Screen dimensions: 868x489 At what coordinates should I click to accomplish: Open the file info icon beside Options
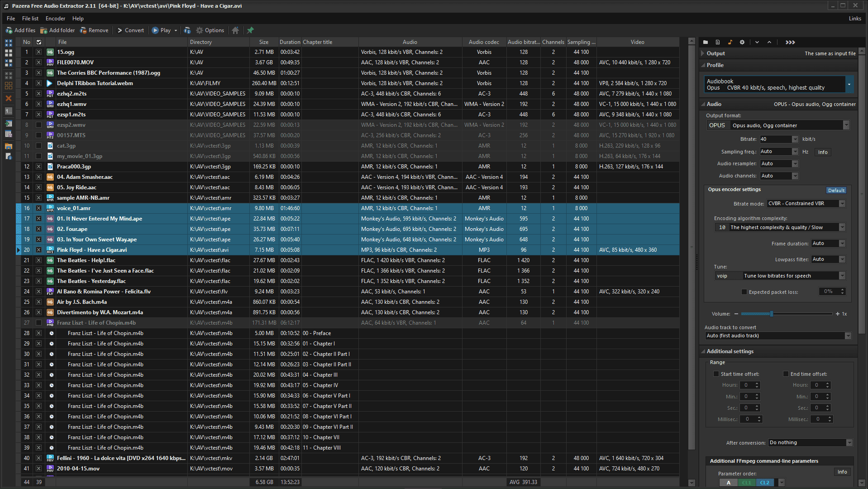tap(187, 30)
